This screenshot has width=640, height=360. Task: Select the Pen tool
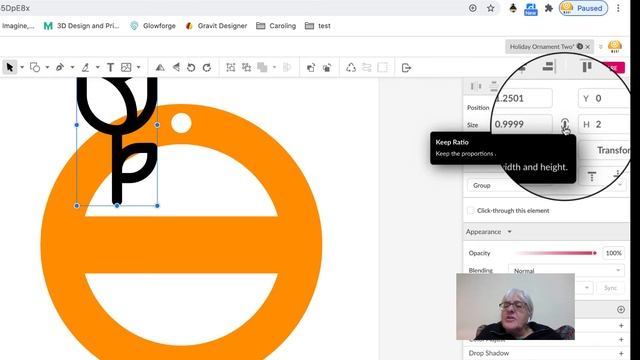pos(60,67)
